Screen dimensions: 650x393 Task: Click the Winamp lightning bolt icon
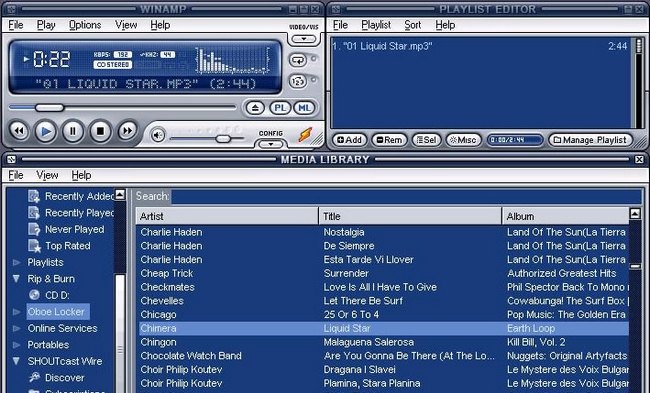tap(306, 135)
